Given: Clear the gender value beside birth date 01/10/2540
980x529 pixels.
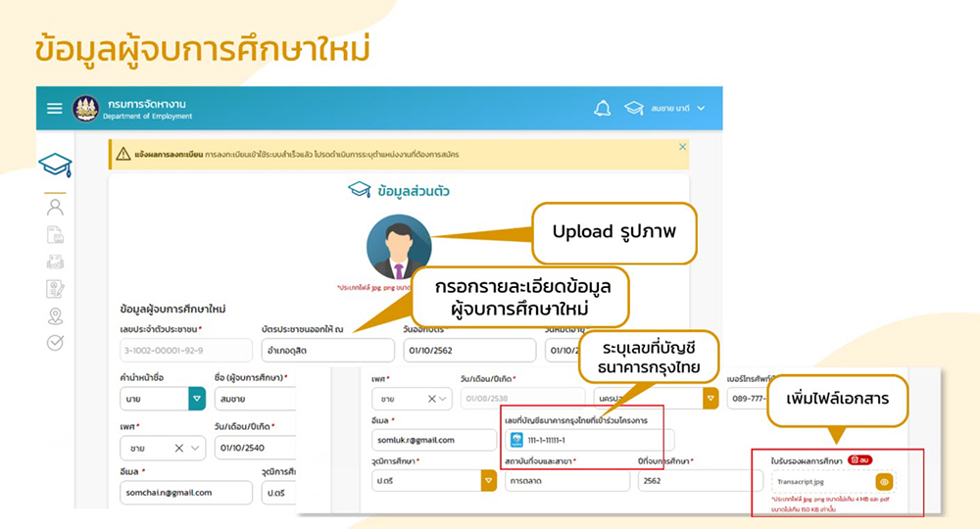Looking at the screenshot, I should coord(178,448).
